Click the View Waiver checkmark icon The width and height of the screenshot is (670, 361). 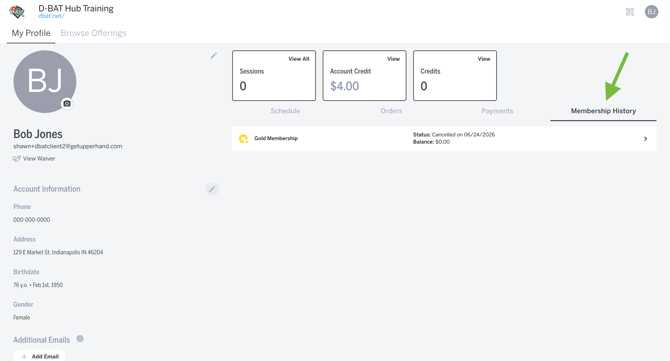17,158
